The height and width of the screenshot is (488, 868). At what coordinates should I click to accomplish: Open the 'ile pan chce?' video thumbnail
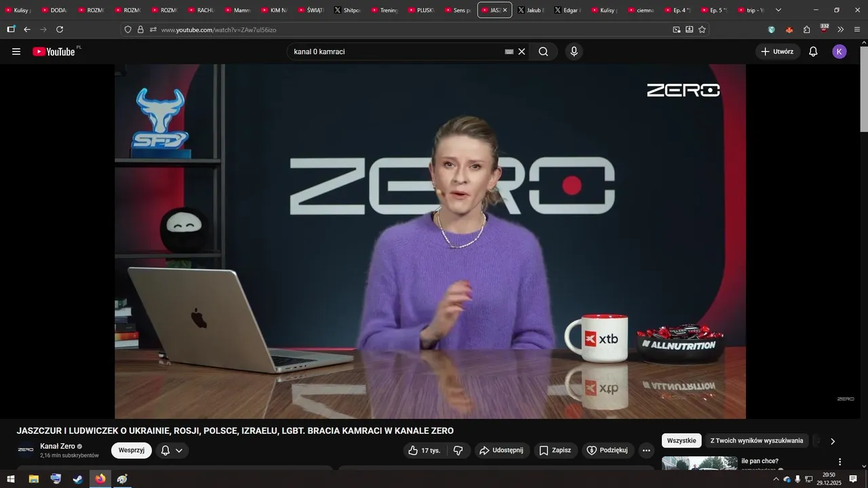pos(700,463)
